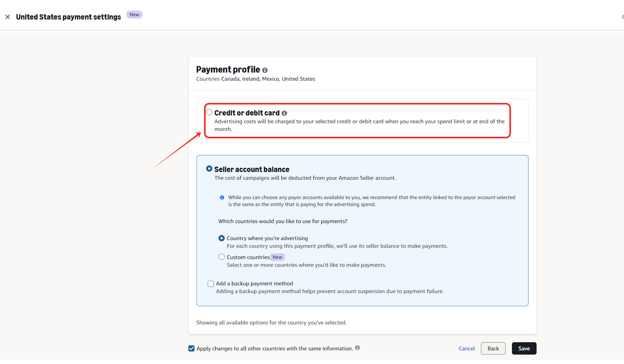Click 'For each country using this payment profile' text

pyautogui.click(x=337, y=246)
